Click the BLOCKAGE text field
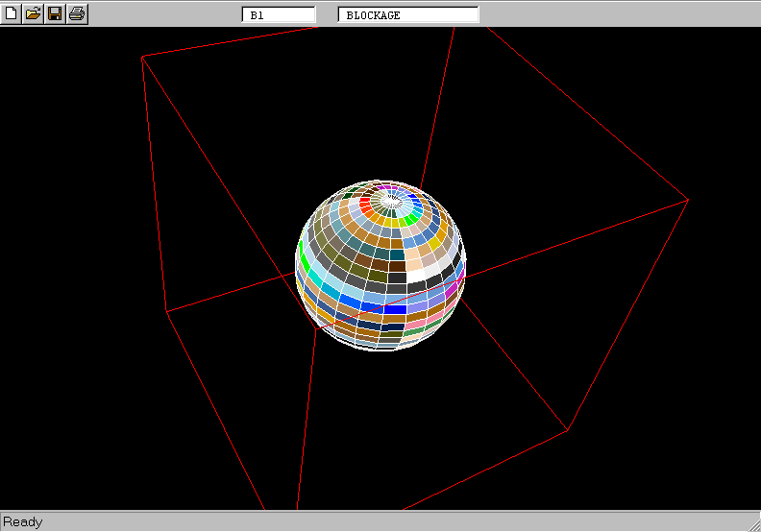The image size is (761, 532). (x=408, y=15)
